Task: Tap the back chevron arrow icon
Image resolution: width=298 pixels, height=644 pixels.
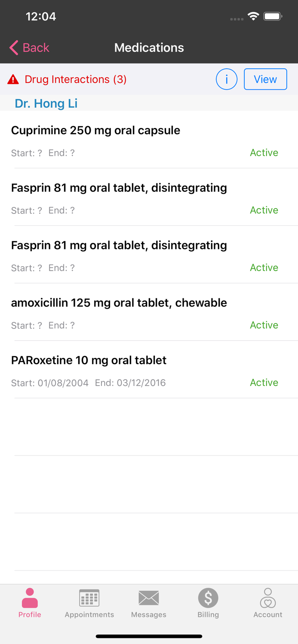Action: 12,48
